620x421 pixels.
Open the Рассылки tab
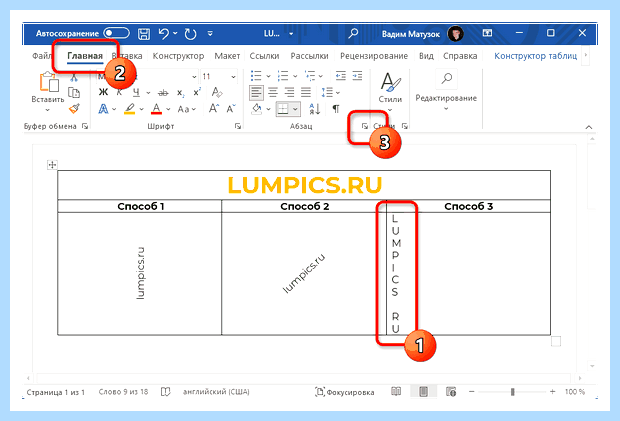pos(309,56)
